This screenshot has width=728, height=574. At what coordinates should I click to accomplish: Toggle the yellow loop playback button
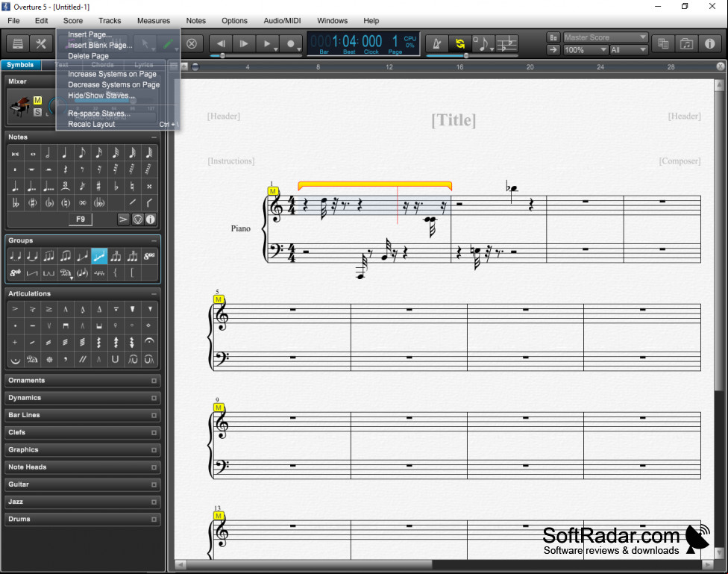460,44
